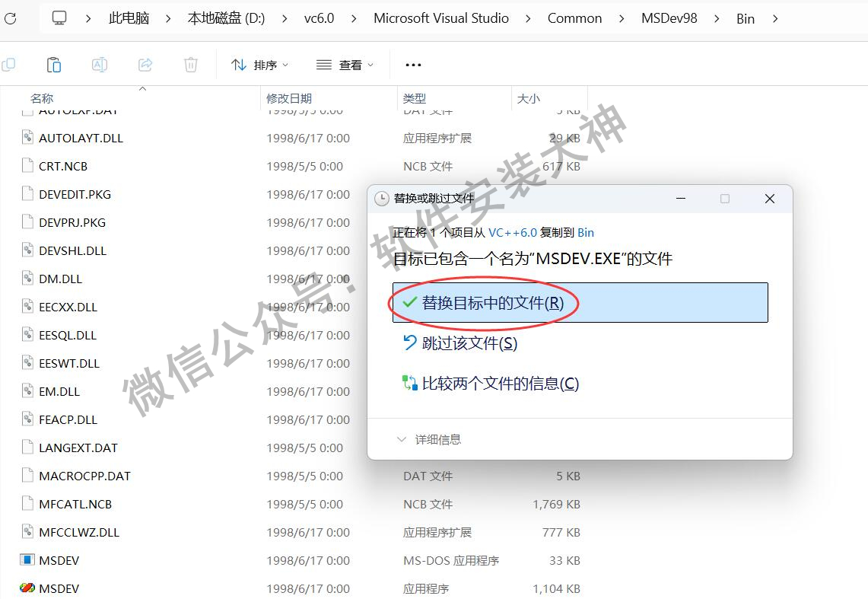Click the MS-DOS MSDEV blue icon
The height and width of the screenshot is (599, 868).
click(27, 559)
